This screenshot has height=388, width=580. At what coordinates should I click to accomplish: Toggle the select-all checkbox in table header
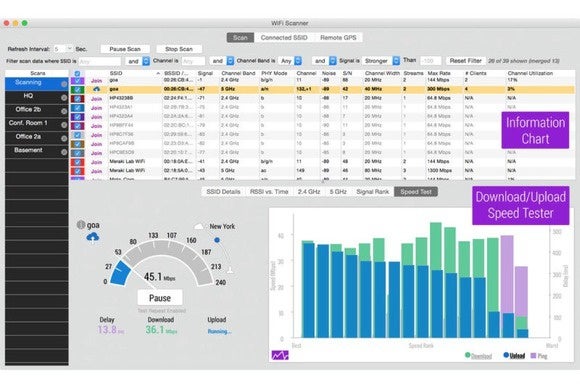(x=77, y=74)
